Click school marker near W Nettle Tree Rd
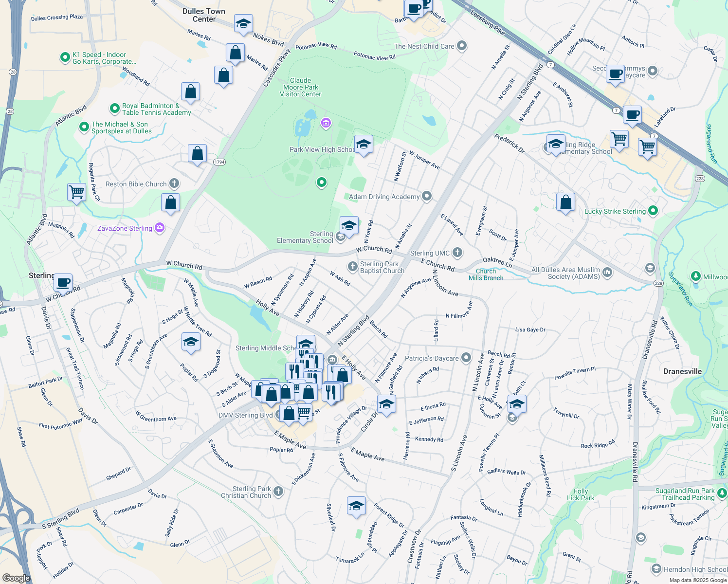Image resolution: width=728 pixels, height=584 pixels. point(191,342)
